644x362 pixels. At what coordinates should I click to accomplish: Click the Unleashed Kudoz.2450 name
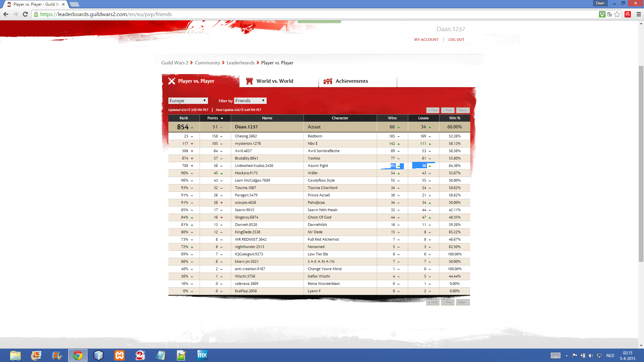[x=254, y=166]
